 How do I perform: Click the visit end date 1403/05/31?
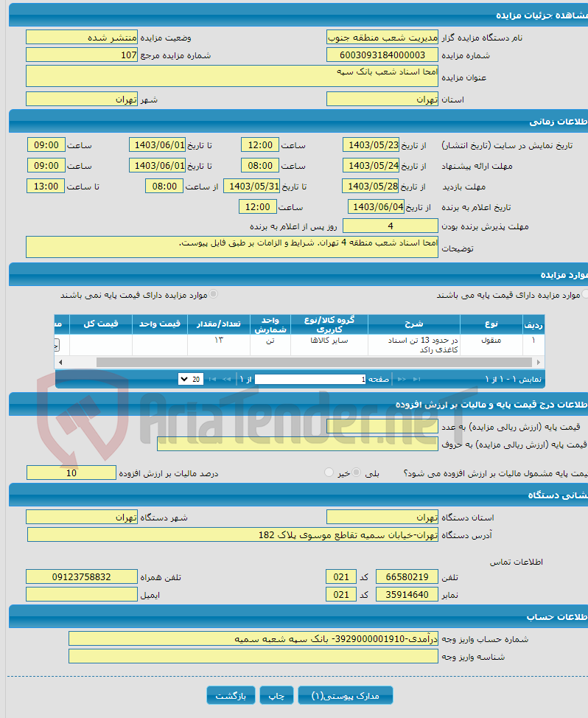coord(252,186)
